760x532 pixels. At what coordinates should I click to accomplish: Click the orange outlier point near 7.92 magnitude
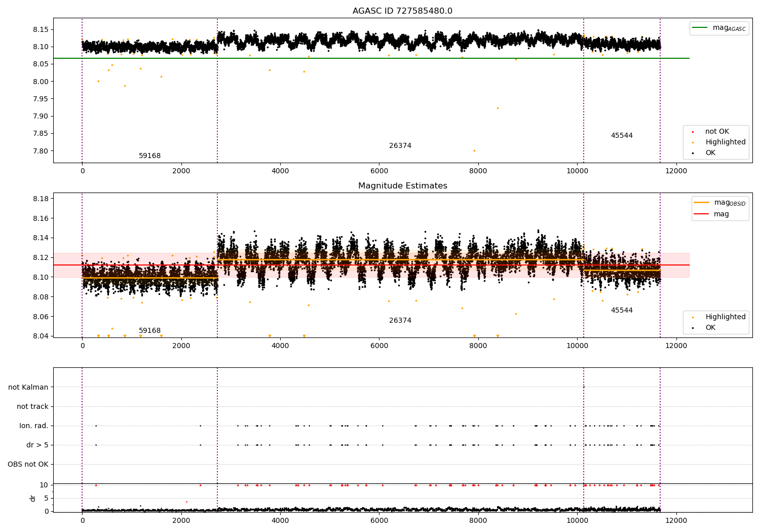[498, 108]
